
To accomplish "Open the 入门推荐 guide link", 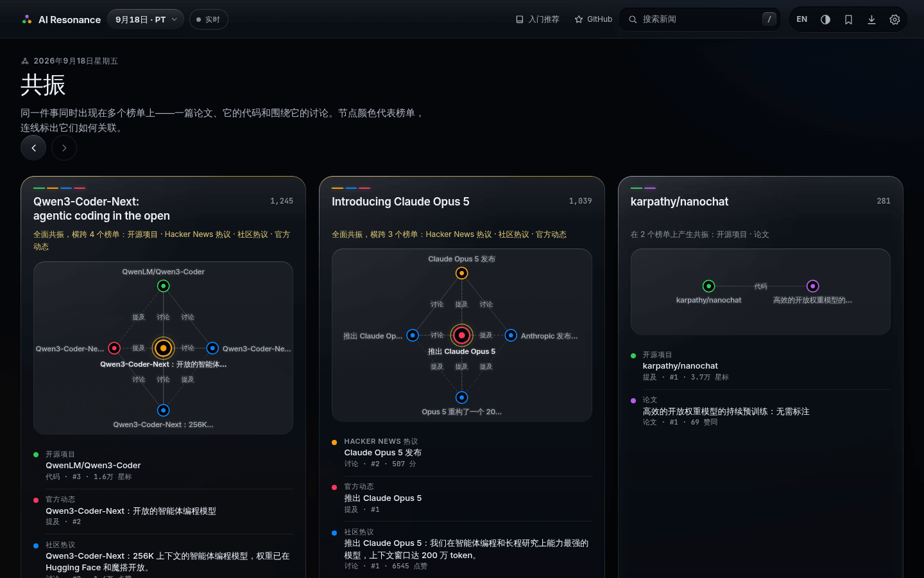I will click(x=537, y=19).
